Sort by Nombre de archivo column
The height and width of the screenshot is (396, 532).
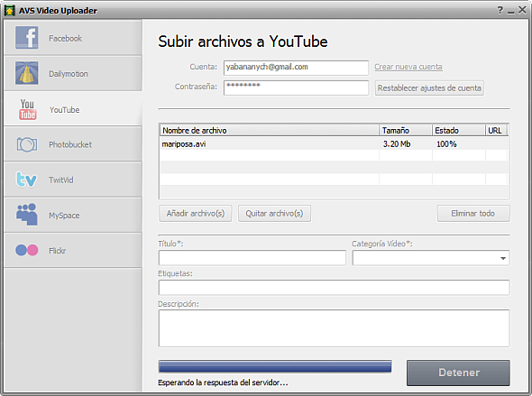tap(270, 130)
